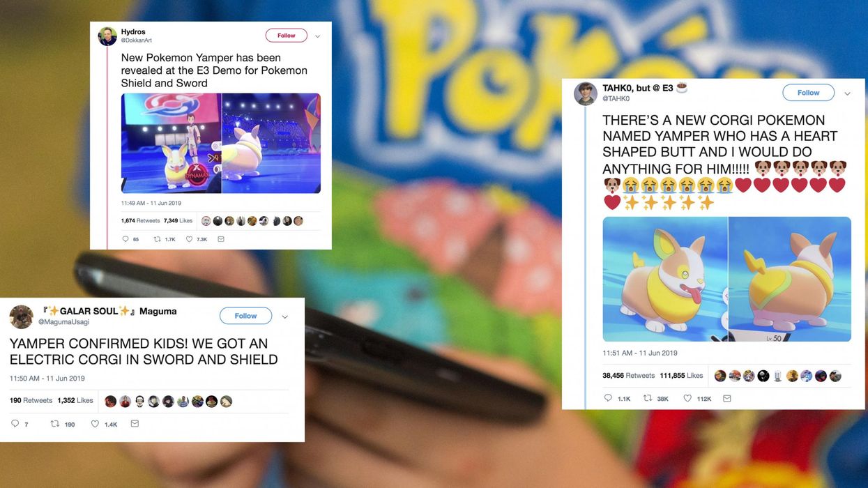
Task: Open the chevron menu on TAHK0's tweet
Action: point(848,93)
